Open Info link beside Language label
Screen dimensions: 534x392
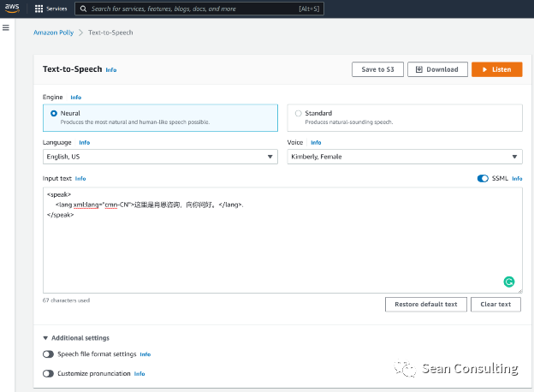(85, 143)
